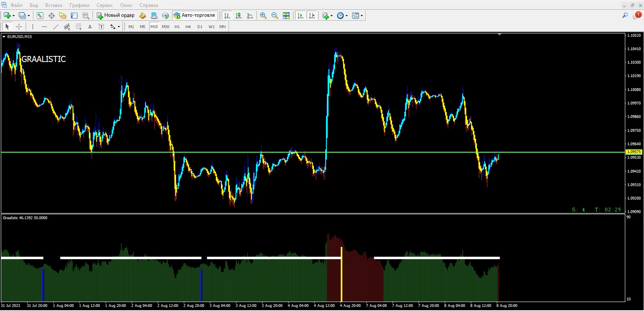This screenshot has width=644, height=311.
Task: Open the Signals icon with the antenna
Action: (165, 16)
